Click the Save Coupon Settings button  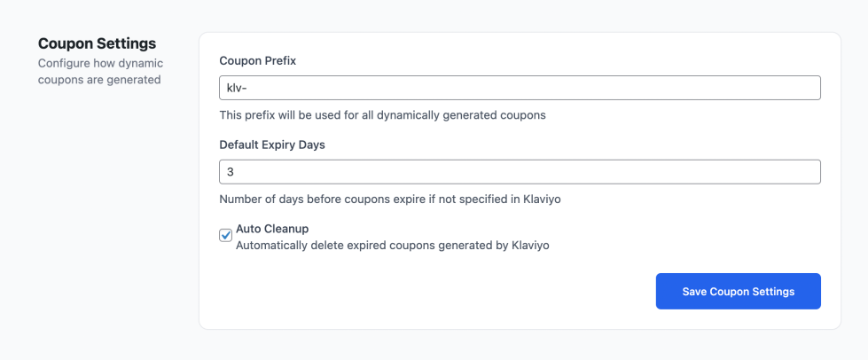pyautogui.click(x=738, y=291)
